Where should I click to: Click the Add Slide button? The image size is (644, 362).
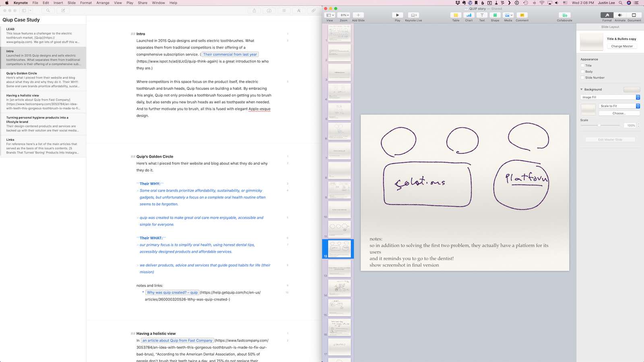pos(358,15)
